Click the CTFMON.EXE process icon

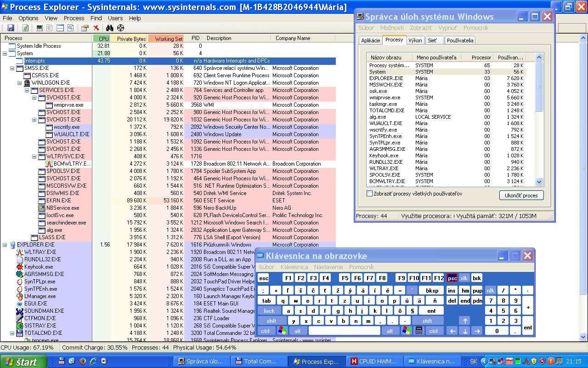coord(20,318)
